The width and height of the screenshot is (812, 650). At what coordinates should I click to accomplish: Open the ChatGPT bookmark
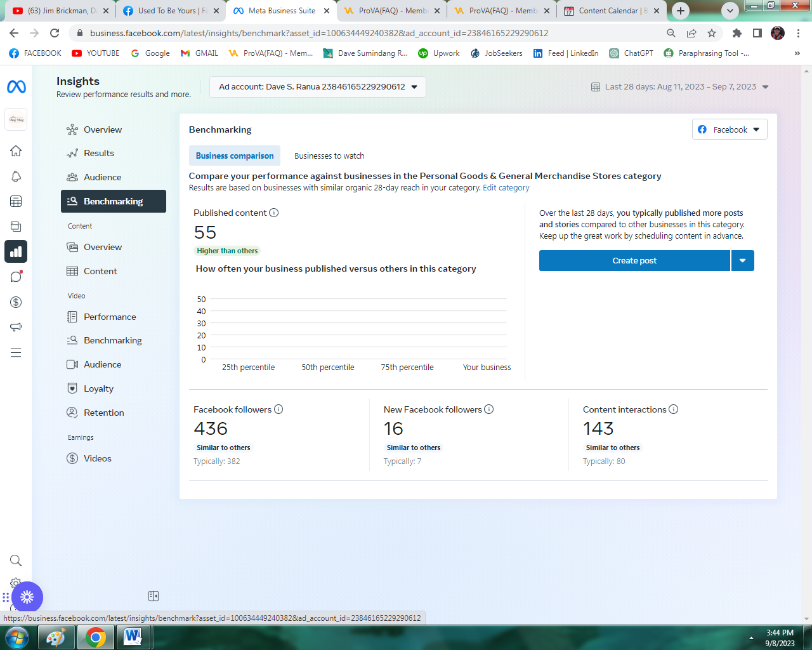[x=631, y=53]
